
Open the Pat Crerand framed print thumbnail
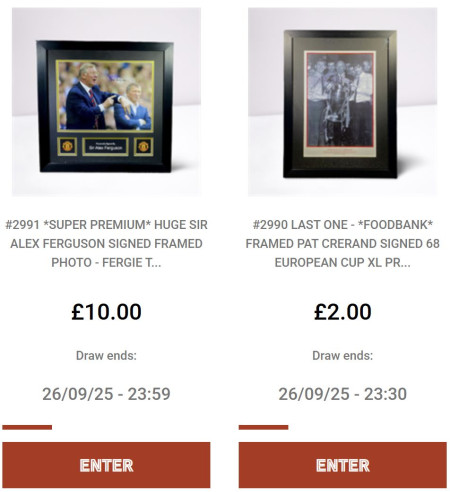(342, 102)
